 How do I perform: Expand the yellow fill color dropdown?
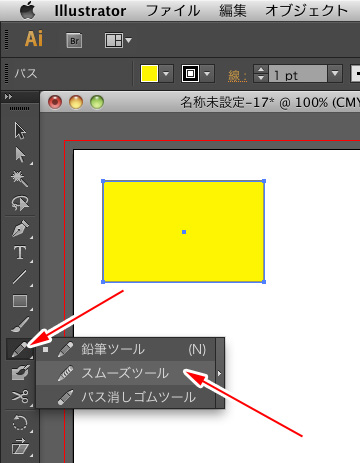[166, 73]
